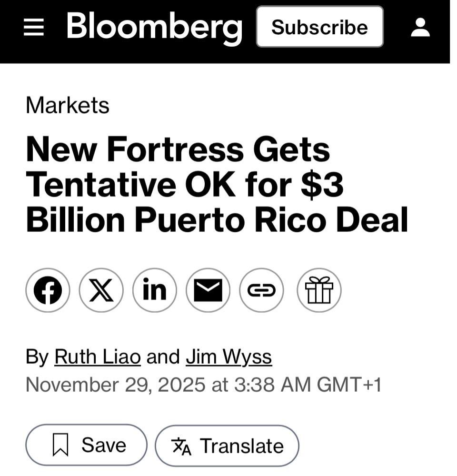Click the Translate text label

[242, 446]
